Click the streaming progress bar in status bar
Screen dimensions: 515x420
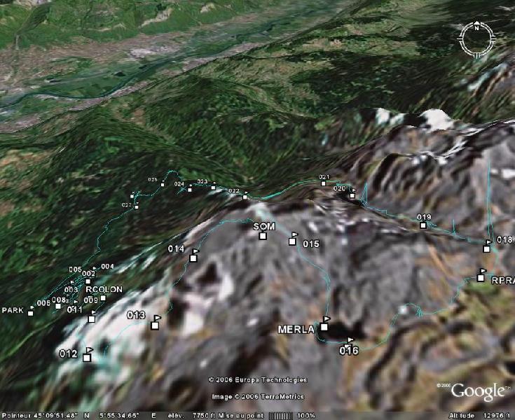pos(280,416)
